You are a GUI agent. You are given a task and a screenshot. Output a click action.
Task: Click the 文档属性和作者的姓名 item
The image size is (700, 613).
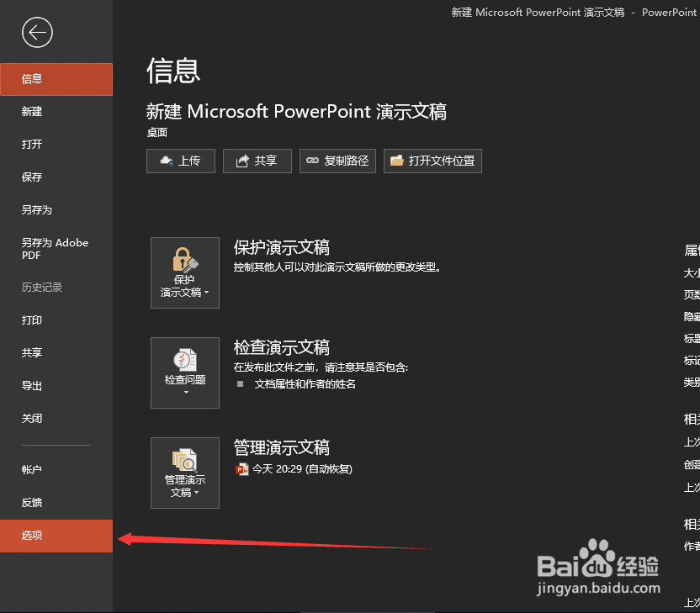coord(305,384)
